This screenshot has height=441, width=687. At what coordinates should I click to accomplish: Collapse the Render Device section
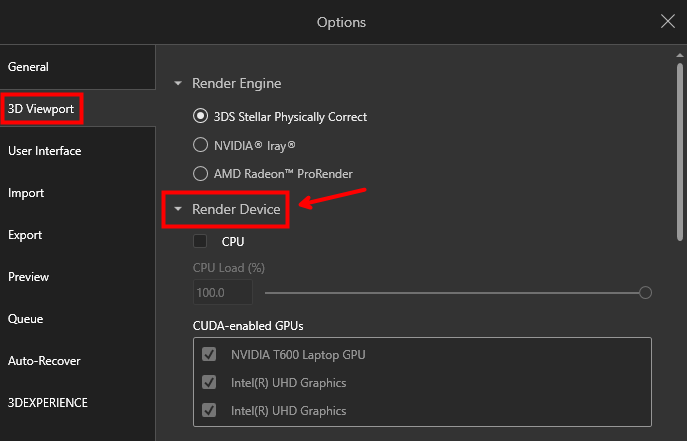click(x=178, y=209)
